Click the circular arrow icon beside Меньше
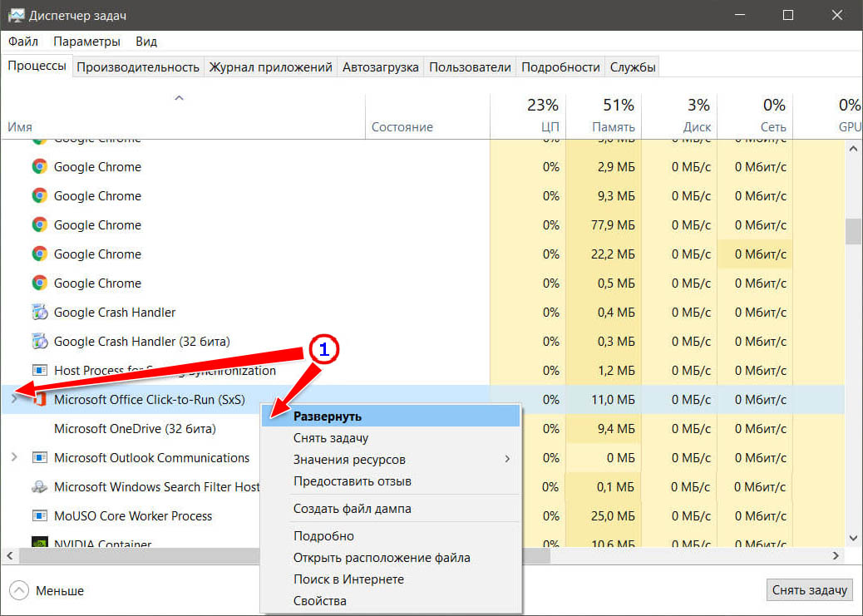This screenshot has width=863, height=616. pyautogui.click(x=19, y=590)
